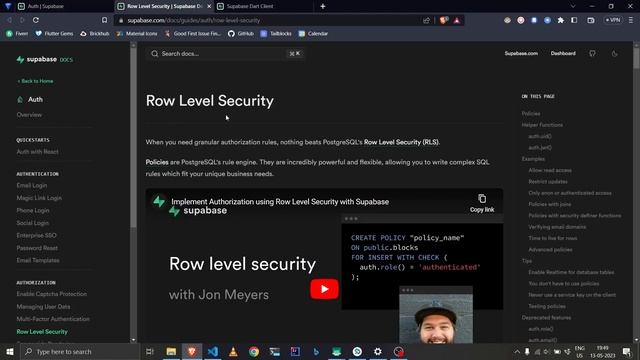
Task: Jump to Allow read access example
Action: pyautogui.click(x=550, y=170)
